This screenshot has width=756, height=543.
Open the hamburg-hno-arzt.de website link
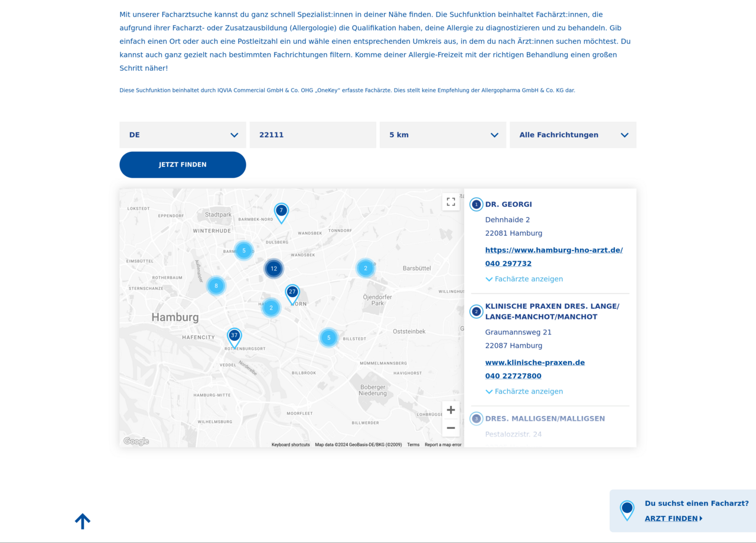(554, 250)
